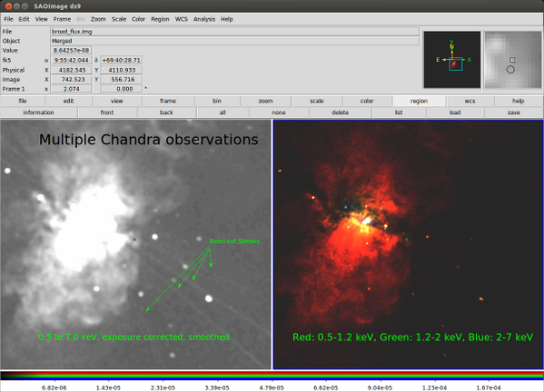
Task: Click the Image X field 742.523
Action: pyautogui.click(x=71, y=79)
